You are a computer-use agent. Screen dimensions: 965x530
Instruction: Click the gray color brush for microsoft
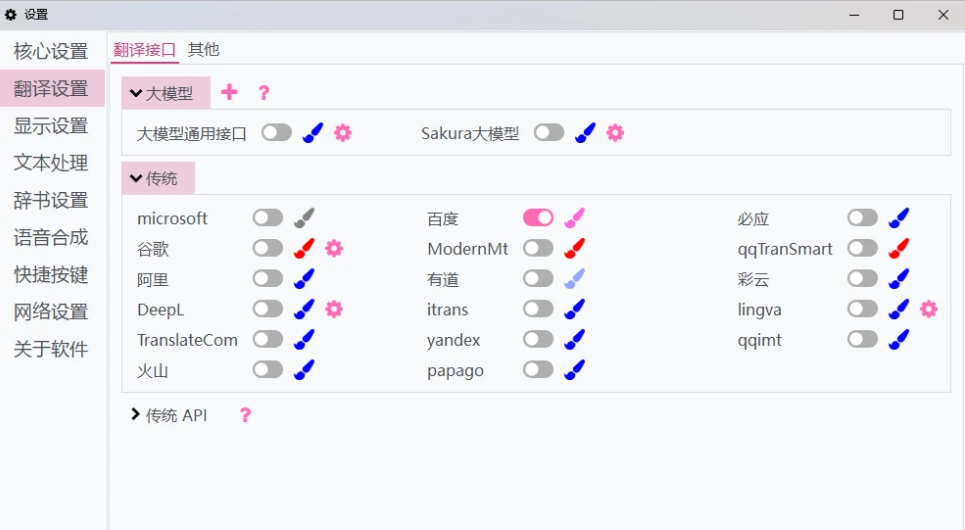[304, 218]
